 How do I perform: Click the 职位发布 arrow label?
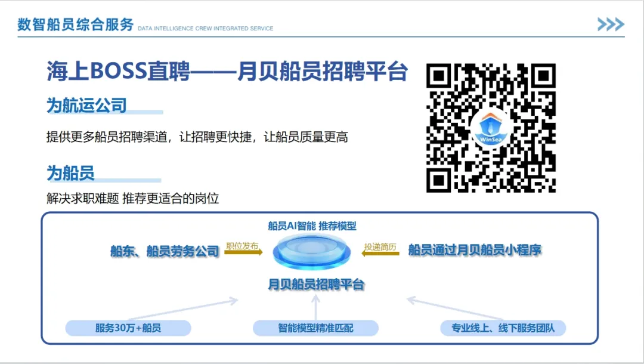243,246
